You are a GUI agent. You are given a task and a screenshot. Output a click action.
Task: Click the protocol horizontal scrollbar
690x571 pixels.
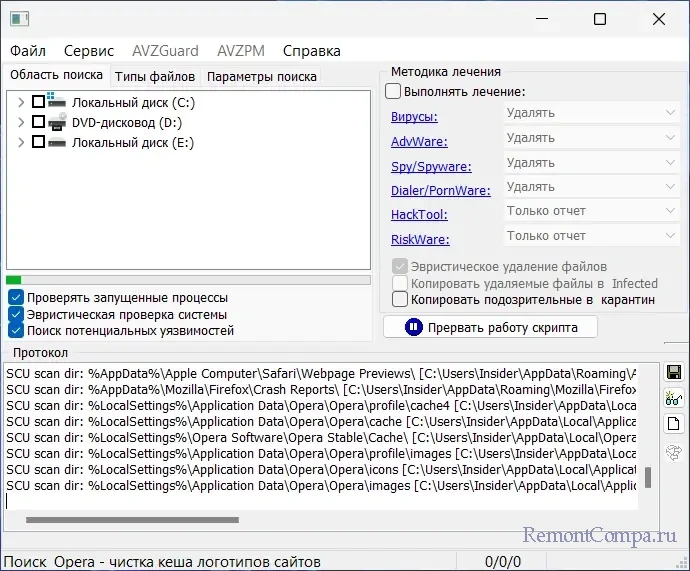tap(132, 520)
